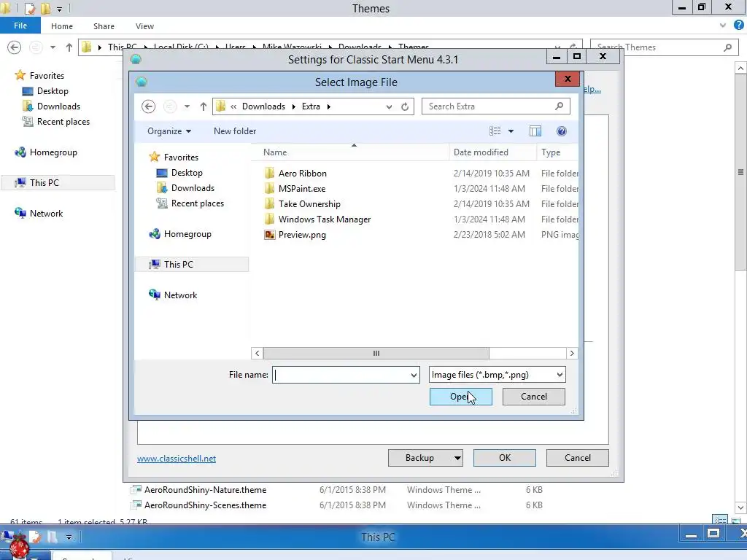Click the Open button
Image resolution: width=747 pixels, height=560 pixels.
pyautogui.click(x=461, y=397)
